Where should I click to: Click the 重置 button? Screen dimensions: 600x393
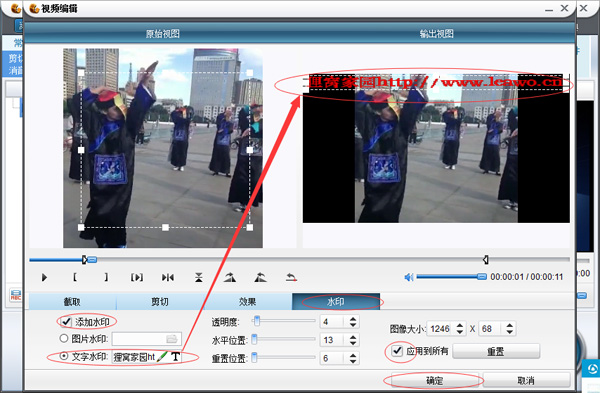pyautogui.click(x=496, y=351)
